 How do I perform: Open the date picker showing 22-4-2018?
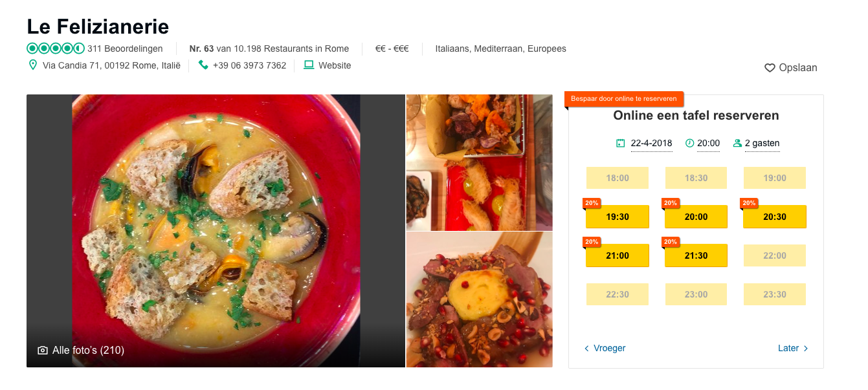click(651, 144)
